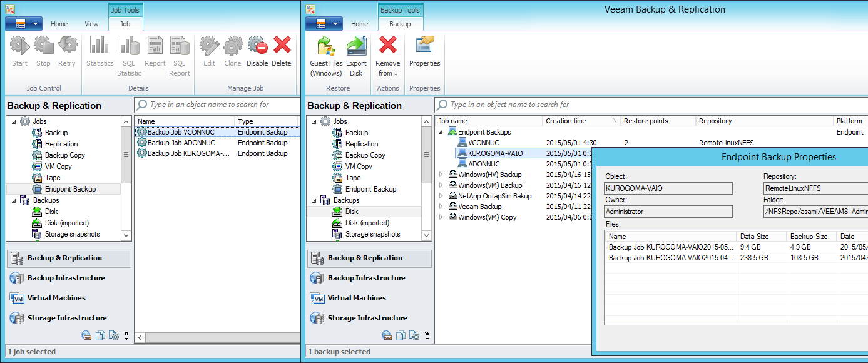
Task: Select Storage snapshots in Backup Tools window tree
Action: pyautogui.click(x=373, y=234)
